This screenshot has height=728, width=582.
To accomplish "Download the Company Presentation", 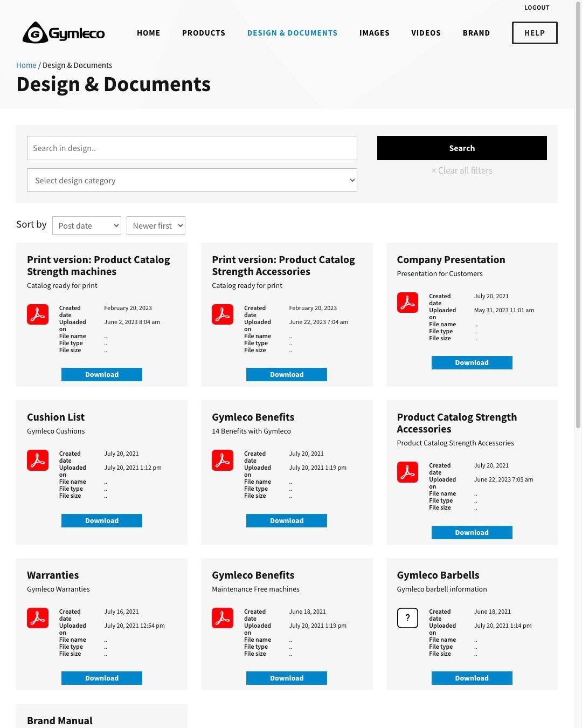I will [472, 362].
